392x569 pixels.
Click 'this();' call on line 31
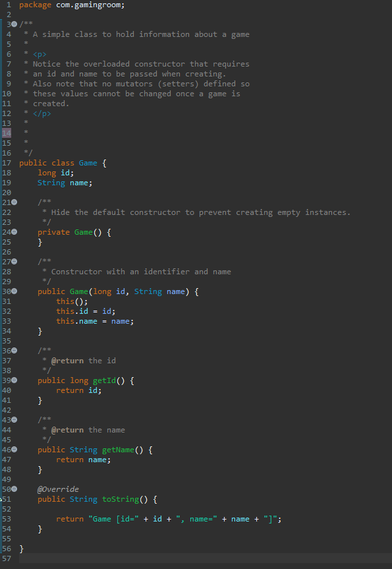pyautogui.click(x=72, y=301)
